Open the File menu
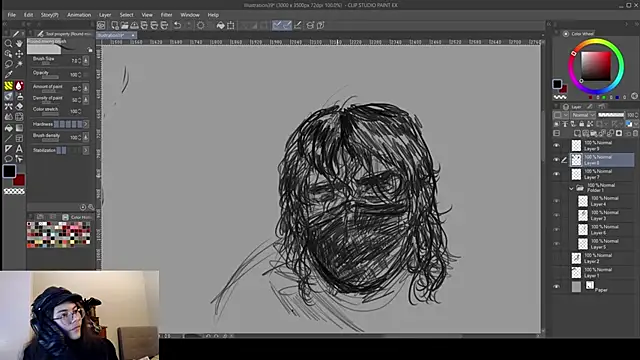This screenshot has height=360, width=640. 12,15
